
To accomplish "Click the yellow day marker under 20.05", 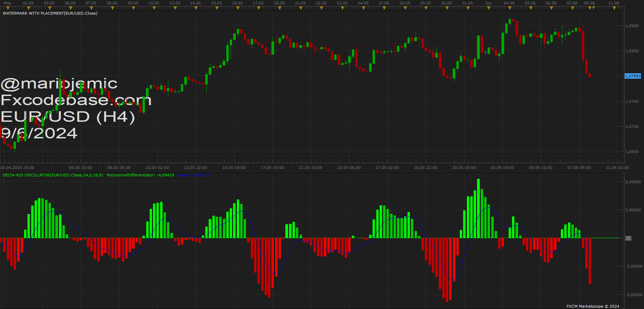I will pos(280,8).
